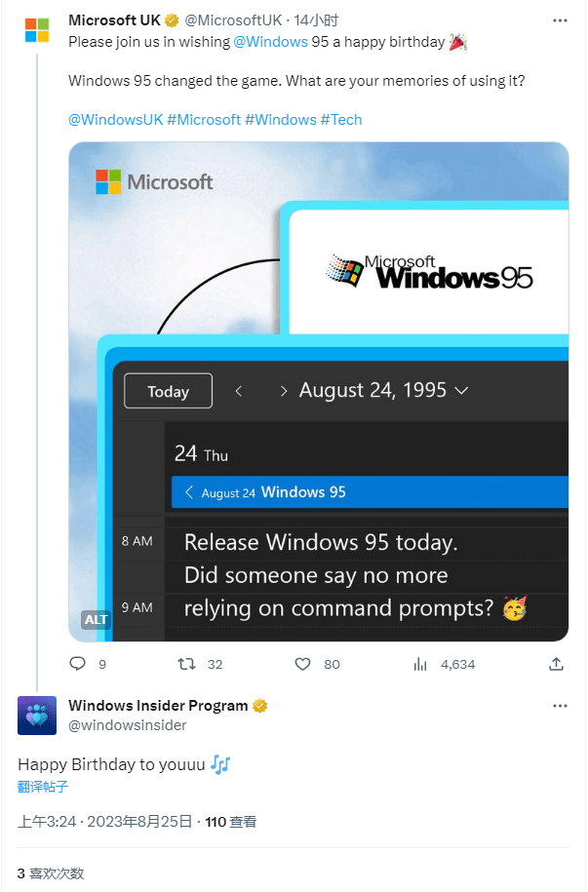The height and width of the screenshot is (892, 588).
Task: Like the Microsoft UK tweet
Action: 302,664
